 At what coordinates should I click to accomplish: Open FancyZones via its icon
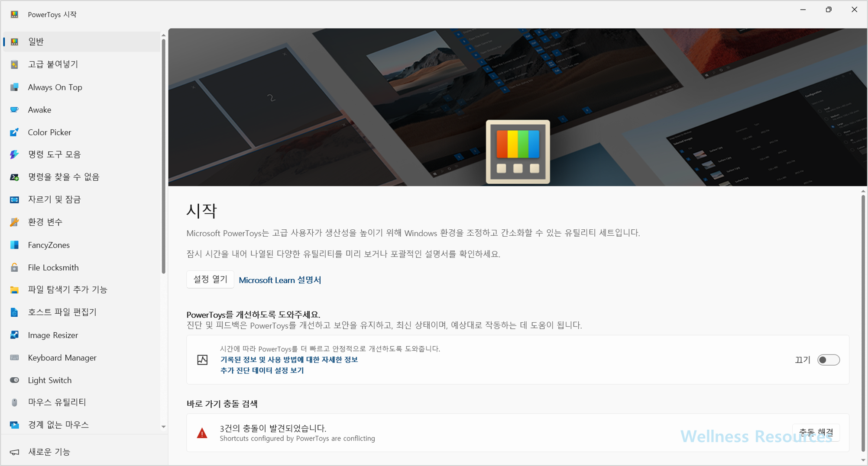click(14, 245)
